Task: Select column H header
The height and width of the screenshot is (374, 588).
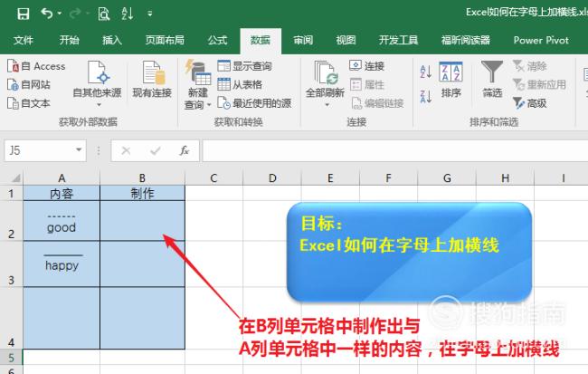Action: pyautogui.click(x=505, y=178)
